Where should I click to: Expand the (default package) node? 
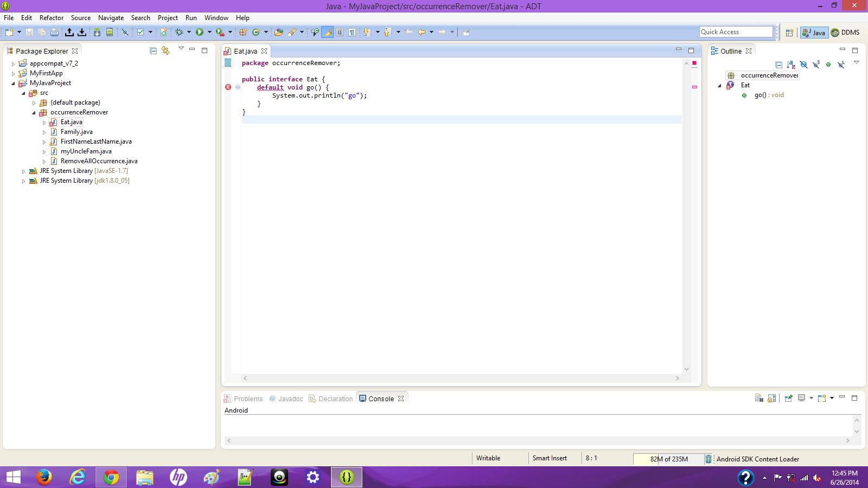(x=34, y=102)
